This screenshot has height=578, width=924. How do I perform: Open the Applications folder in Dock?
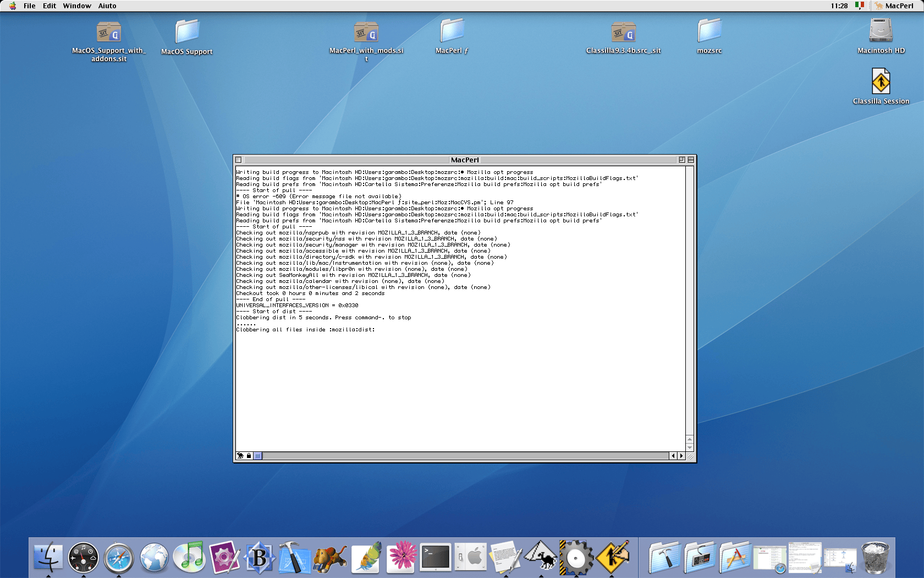tap(735, 557)
